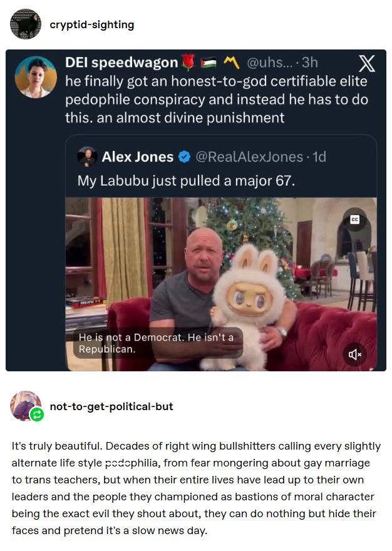Click the X logo on the tweet
This screenshot has width=392, height=551.
tap(366, 63)
